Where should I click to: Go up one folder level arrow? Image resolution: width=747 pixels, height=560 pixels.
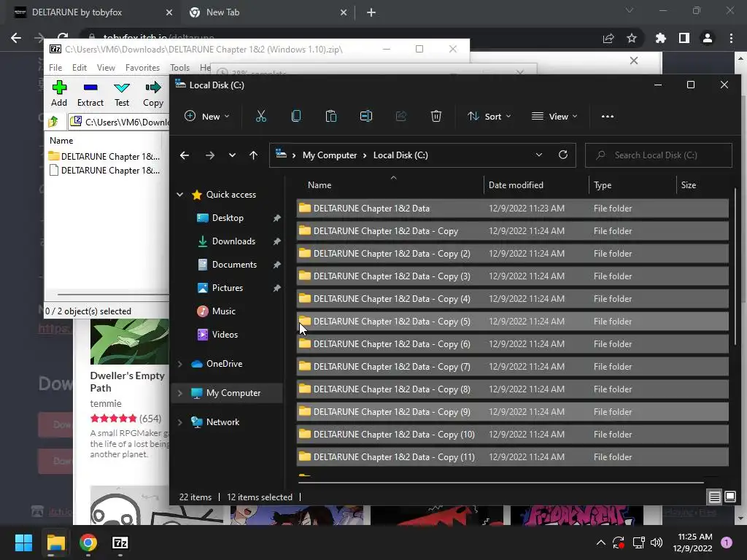tap(253, 155)
